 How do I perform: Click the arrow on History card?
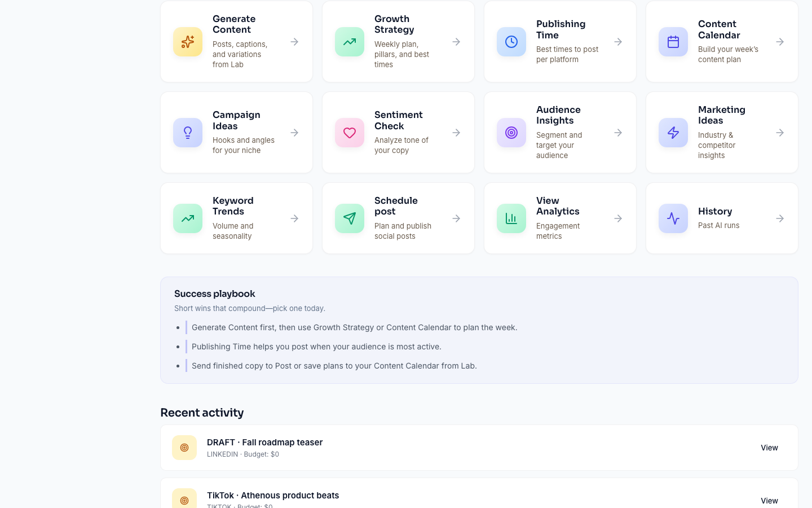pyautogui.click(x=780, y=218)
